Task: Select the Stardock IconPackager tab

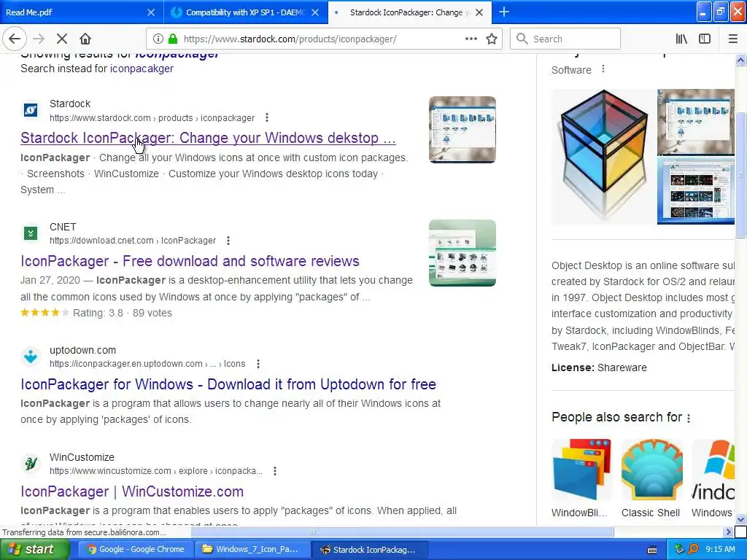Action: 410,12
